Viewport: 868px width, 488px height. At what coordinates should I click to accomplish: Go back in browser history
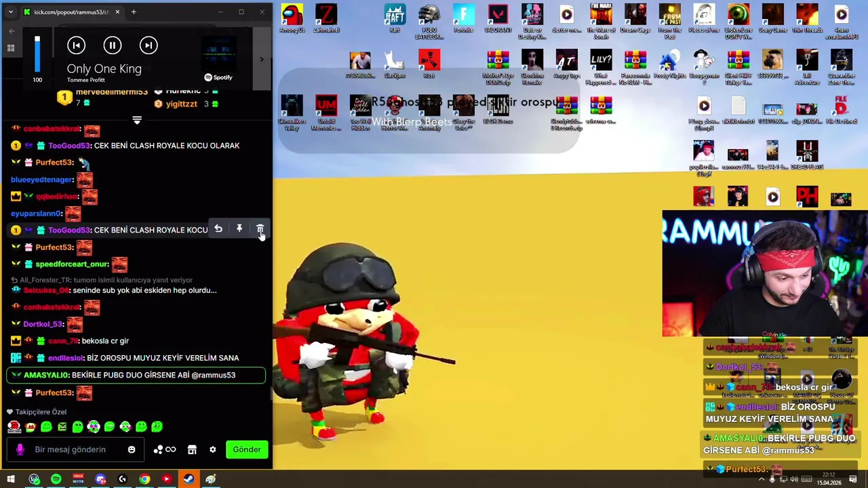[12, 31]
